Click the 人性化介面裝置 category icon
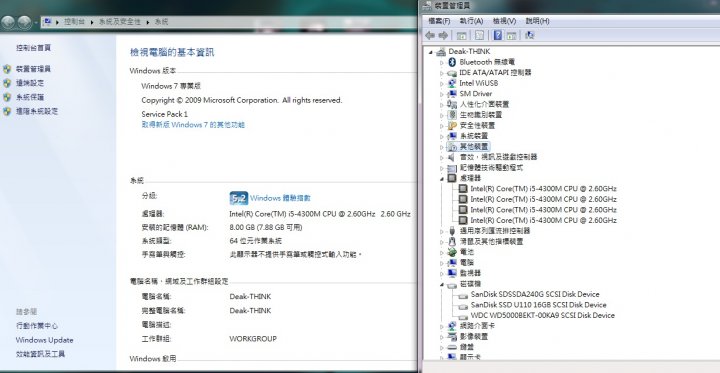 452,104
